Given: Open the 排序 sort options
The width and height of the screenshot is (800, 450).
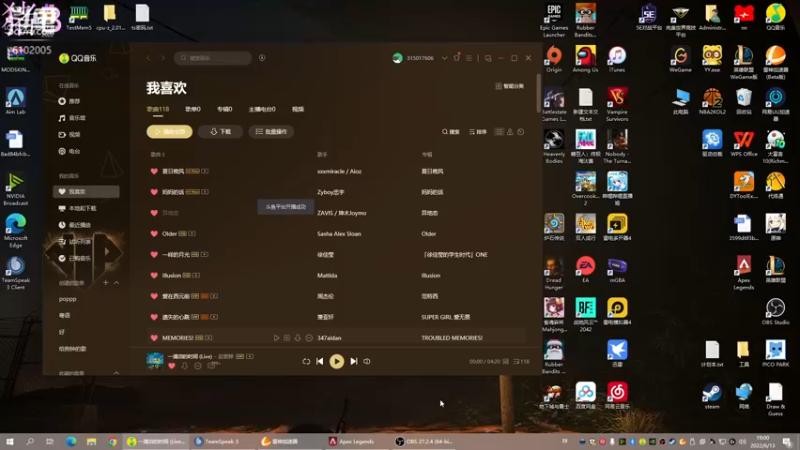Looking at the screenshot, I should coord(478,132).
